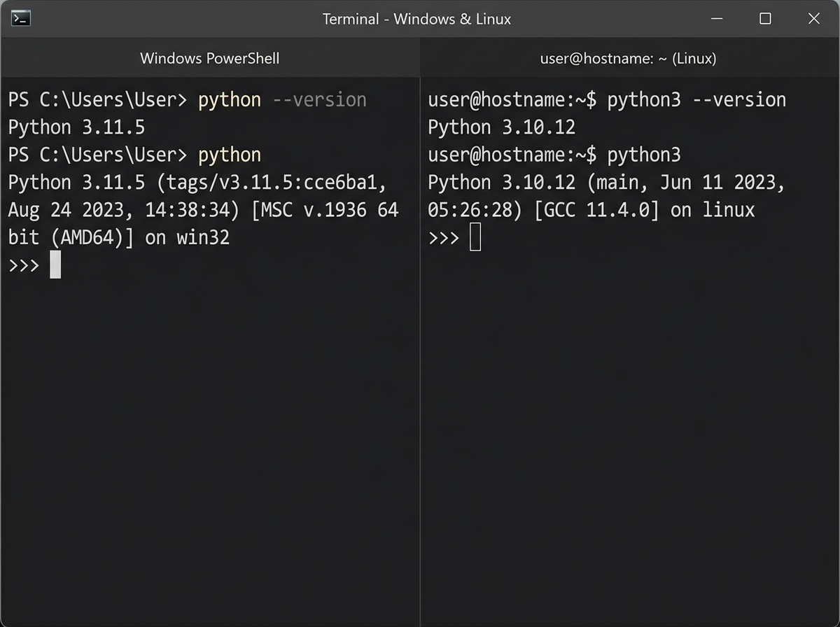Image resolution: width=840 pixels, height=627 pixels.
Task: Click the Linux Python prompt hollow cursor
Action: coord(475,237)
